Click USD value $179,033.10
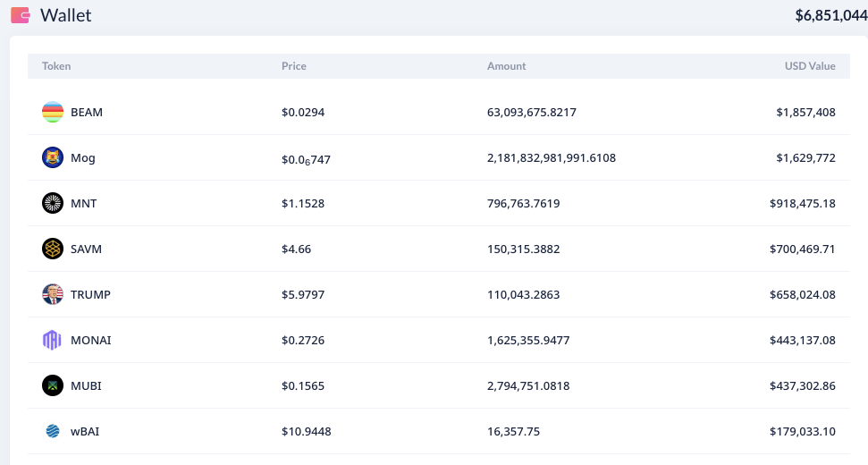868x465 pixels. tap(802, 431)
